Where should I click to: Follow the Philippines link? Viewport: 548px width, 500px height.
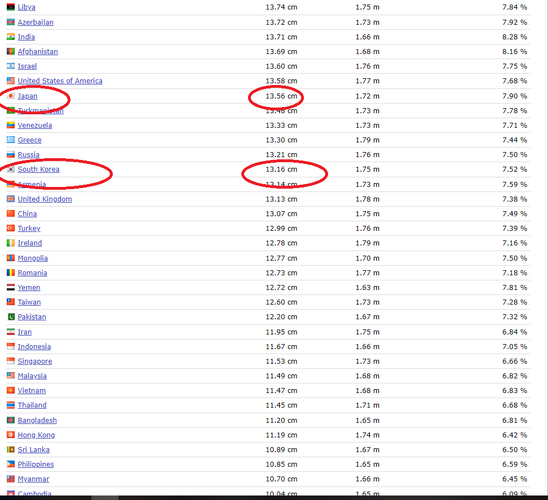36,464
